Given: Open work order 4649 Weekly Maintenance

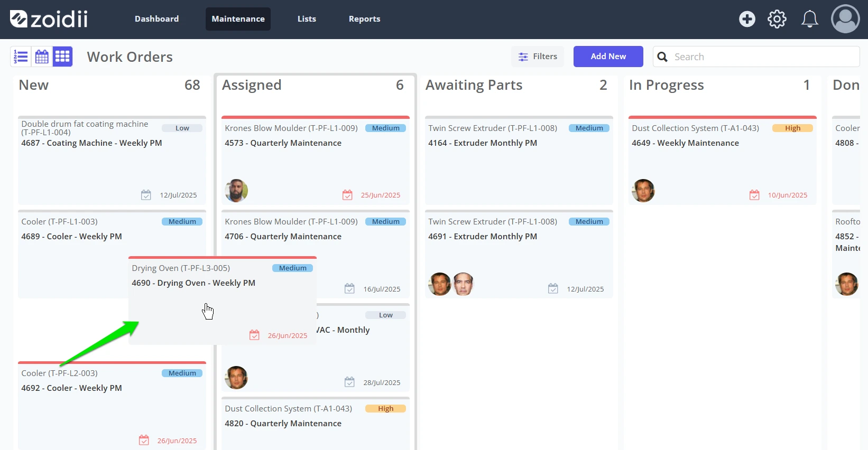Looking at the screenshot, I should pos(685,143).
